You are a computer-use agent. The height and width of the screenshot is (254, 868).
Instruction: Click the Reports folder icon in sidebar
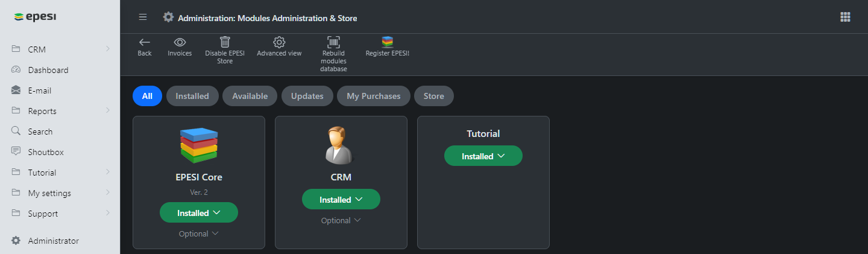(16, 110)
